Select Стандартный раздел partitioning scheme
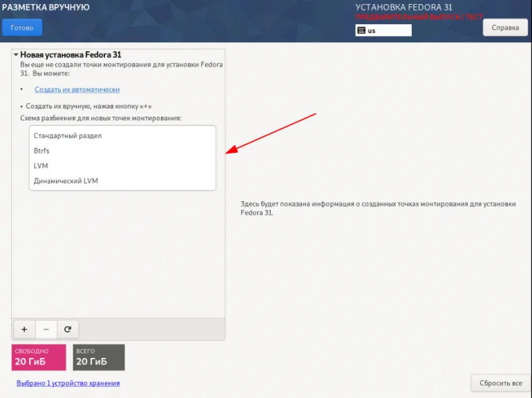The image size is (532, 398). coord(122,135)
